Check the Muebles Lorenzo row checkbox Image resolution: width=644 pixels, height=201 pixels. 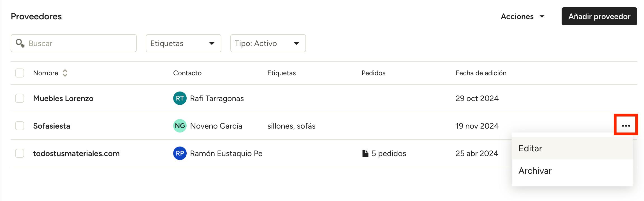[x=20, y=98]
